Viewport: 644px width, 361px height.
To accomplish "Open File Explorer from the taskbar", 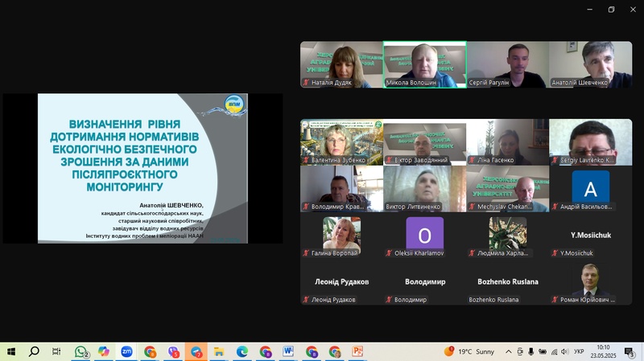I will pyautogui.click(x=218, y=351).
